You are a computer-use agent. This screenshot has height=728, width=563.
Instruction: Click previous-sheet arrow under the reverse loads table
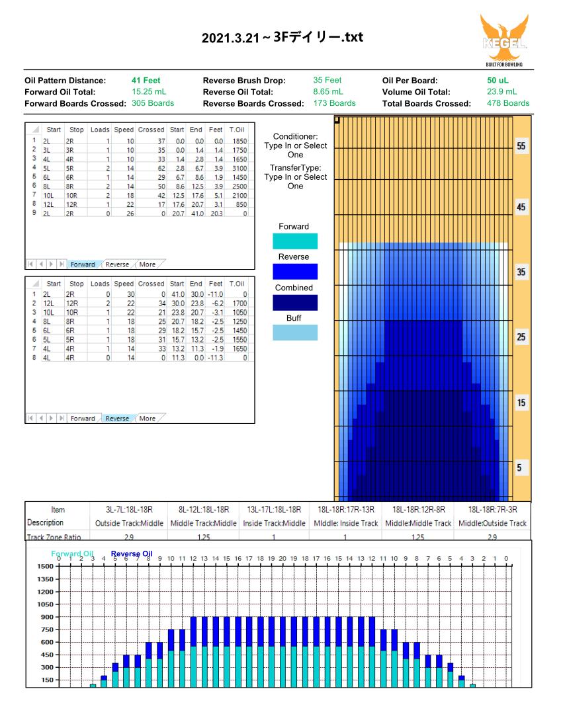pos(41,419)
